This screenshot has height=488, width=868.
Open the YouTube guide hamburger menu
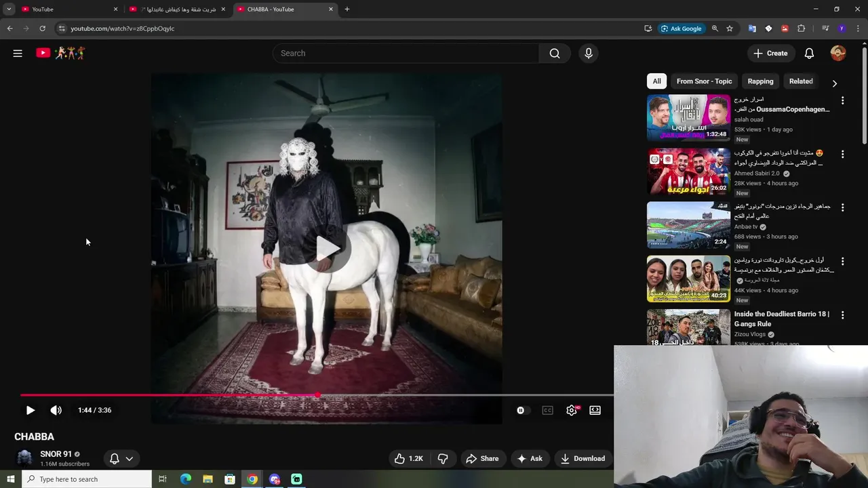18,53
